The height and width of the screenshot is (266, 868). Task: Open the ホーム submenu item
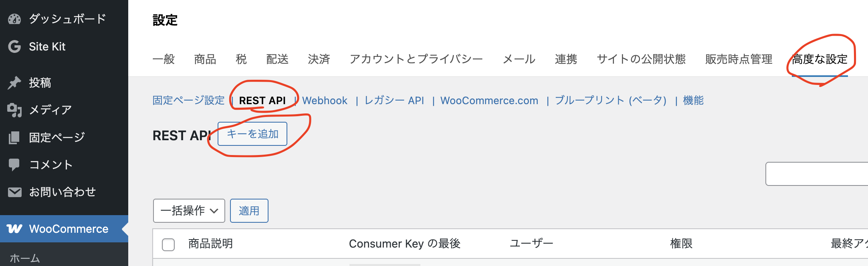coord(25,258)
